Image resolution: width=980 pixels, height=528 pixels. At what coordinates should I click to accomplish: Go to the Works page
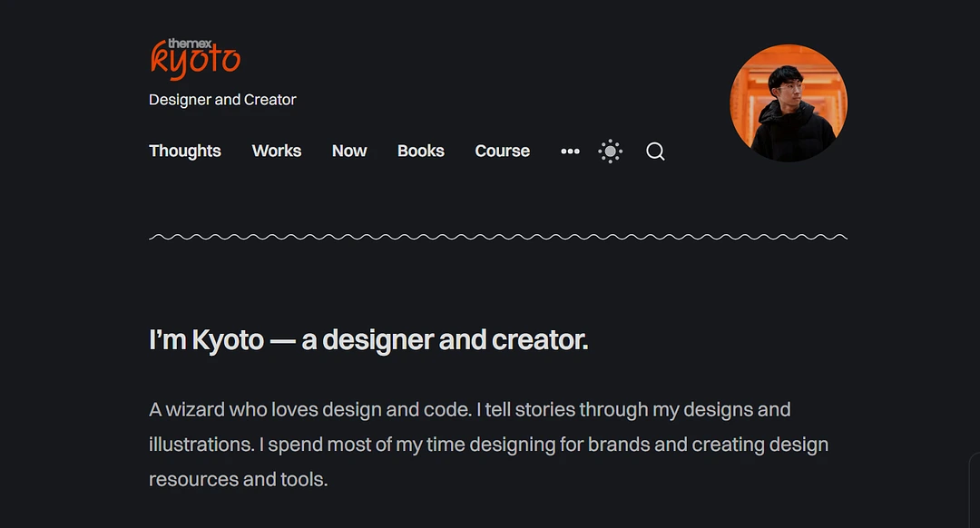click(x=277, y=152)
